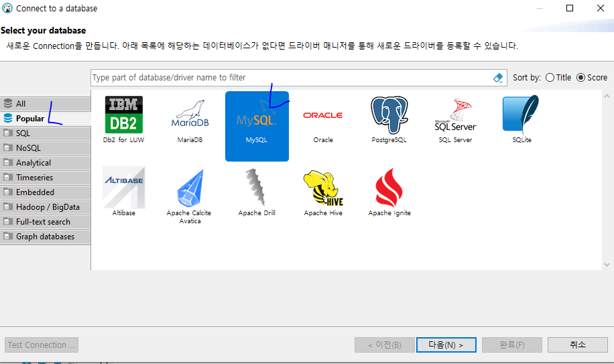Image resolution: width=614 pixels, height=364 pixels.
Task: Choose the SQL Server driver icon
Action: point(455,114)
